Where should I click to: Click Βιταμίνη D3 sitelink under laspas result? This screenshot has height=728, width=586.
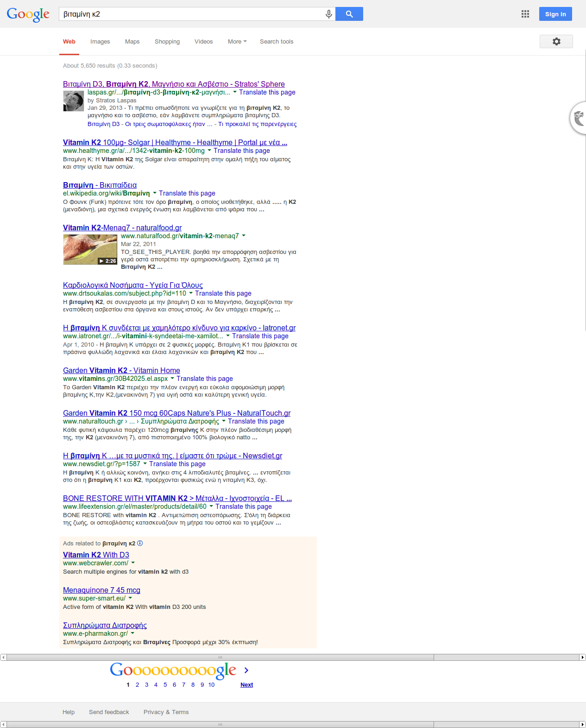pyautogui.click(x=104, y=124)
